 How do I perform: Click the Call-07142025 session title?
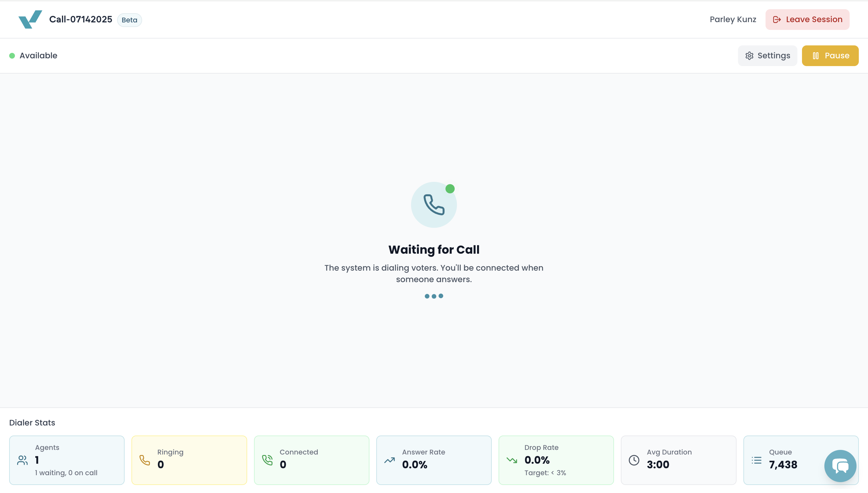[80, 19]
